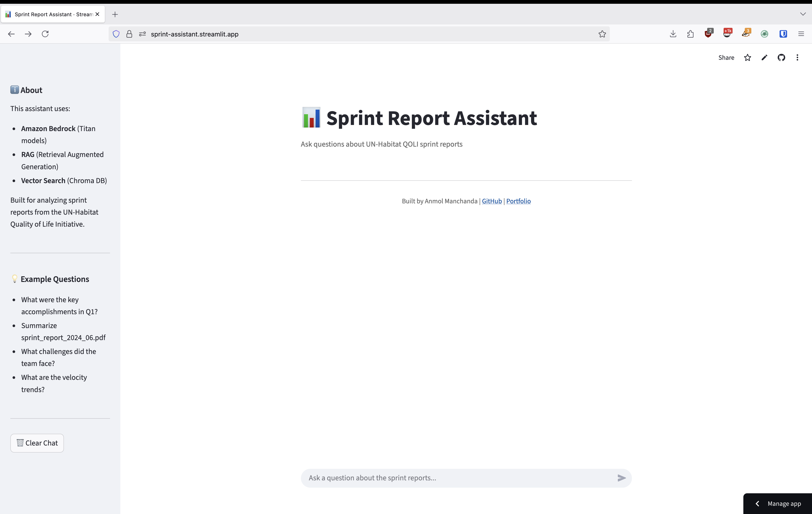Open the browser extensions puzzle icon
This screenshot has height=514, width=812.
point(690,34)
